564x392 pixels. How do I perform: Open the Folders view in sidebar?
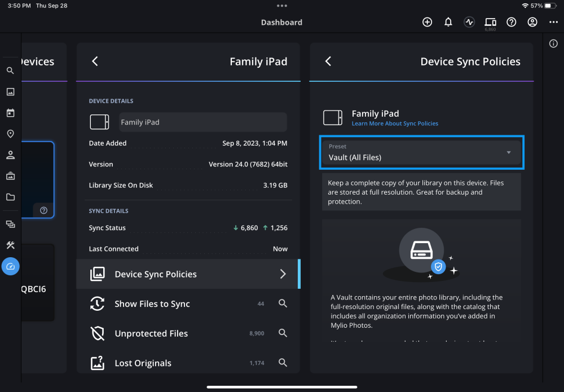click(x=10, y=197)
